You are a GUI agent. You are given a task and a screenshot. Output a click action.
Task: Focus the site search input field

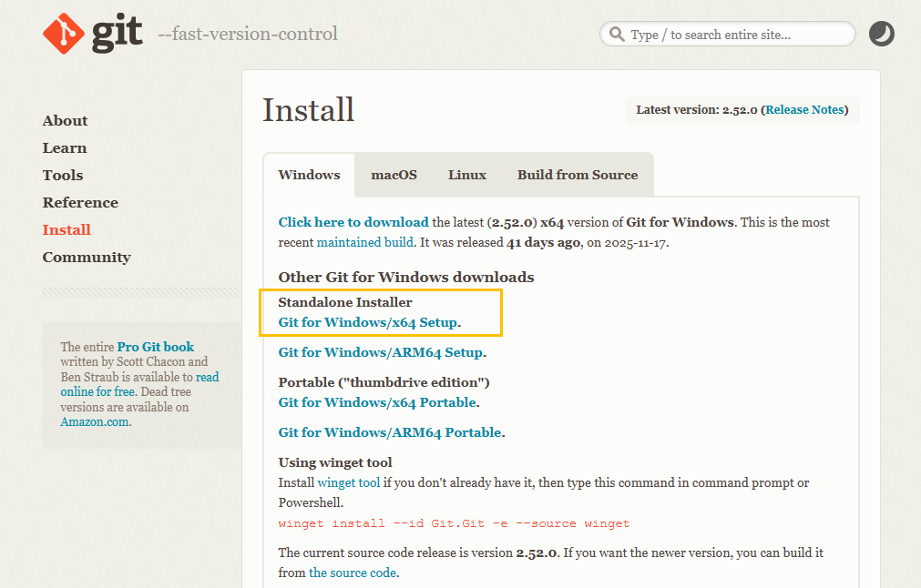[727, 34]
